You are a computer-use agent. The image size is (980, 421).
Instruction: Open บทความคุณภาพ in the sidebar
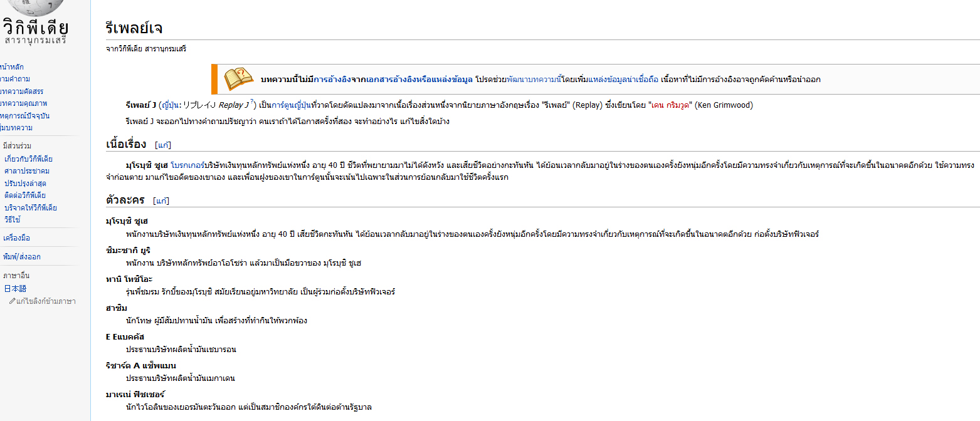point(24,103)
